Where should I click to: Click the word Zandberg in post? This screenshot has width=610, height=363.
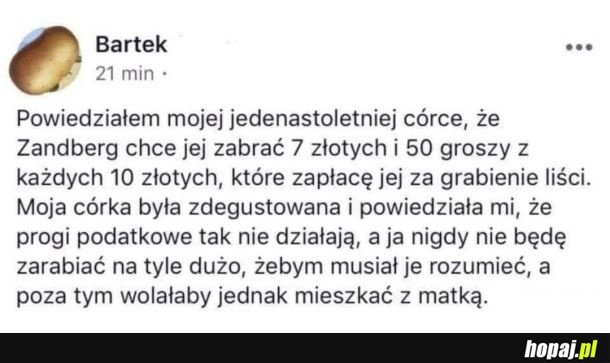coord(67,149)
